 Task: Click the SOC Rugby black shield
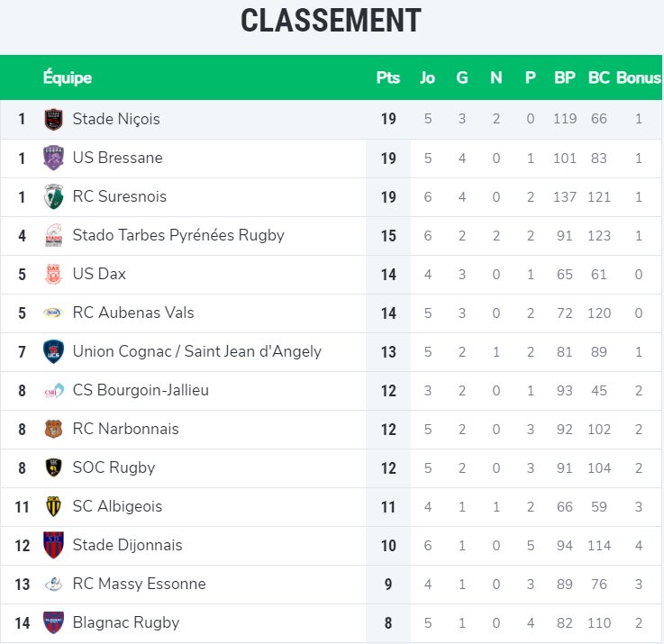click(53, 467)
